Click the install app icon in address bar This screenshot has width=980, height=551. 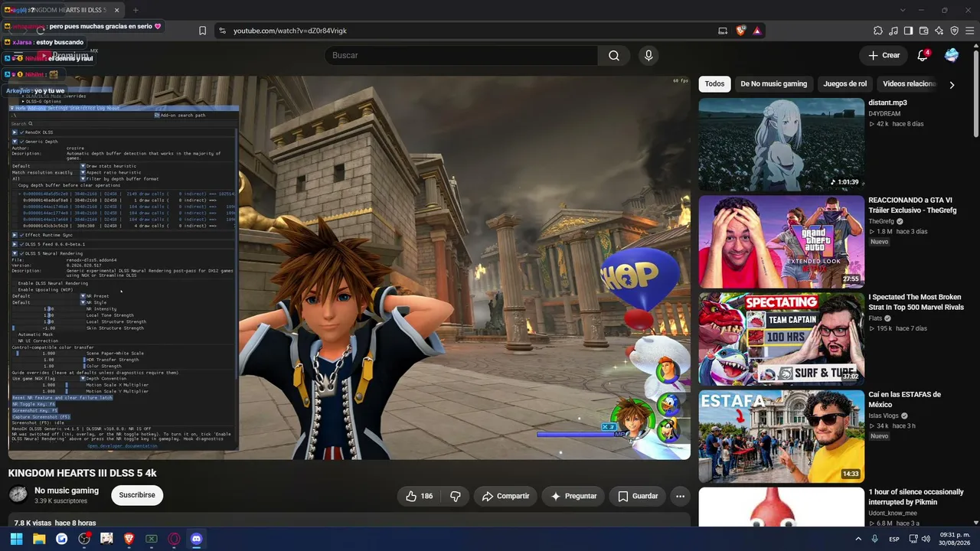coord(723,31)
